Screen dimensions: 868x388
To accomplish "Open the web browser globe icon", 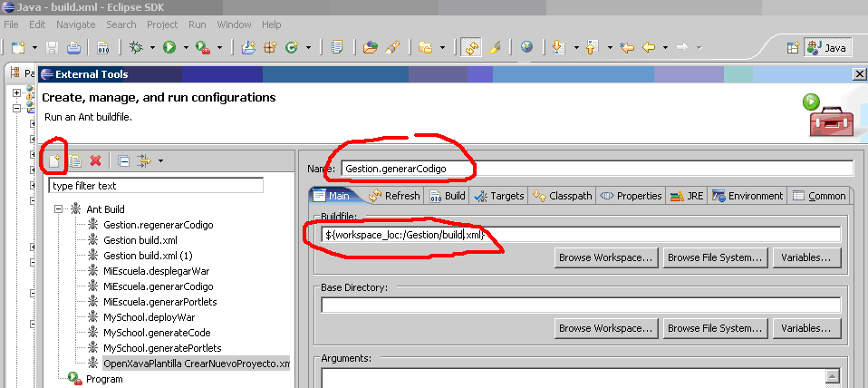I will click(526, 48).
